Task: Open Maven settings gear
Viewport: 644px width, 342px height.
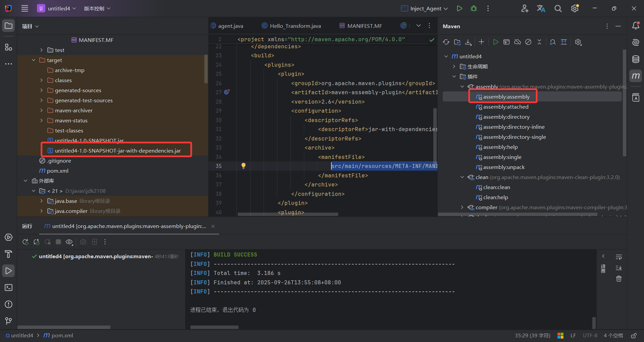Action: coord(578,42)
